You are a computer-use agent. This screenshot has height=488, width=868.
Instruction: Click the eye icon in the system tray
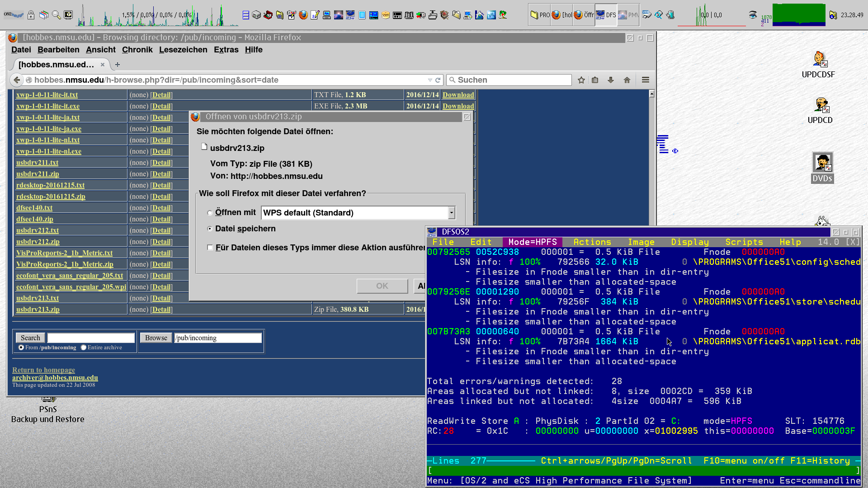(753, 15)
